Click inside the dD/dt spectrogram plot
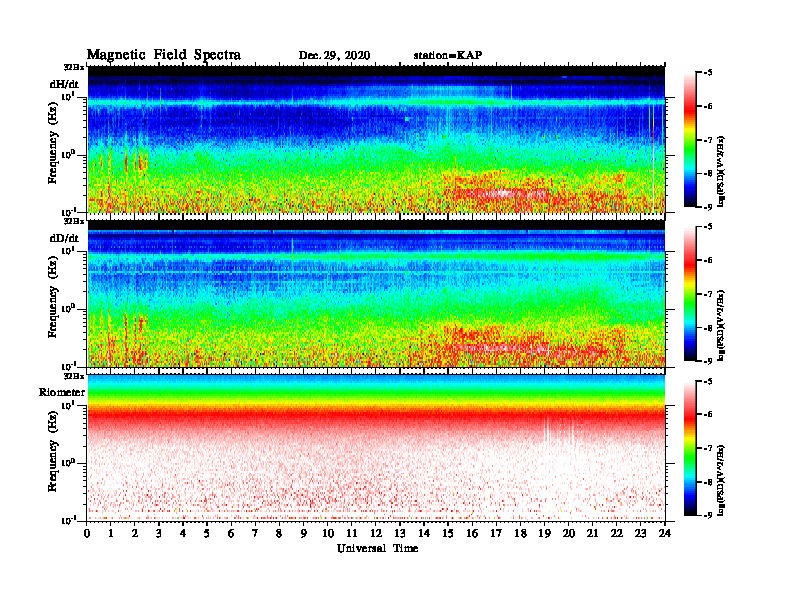 pos(376,293)
